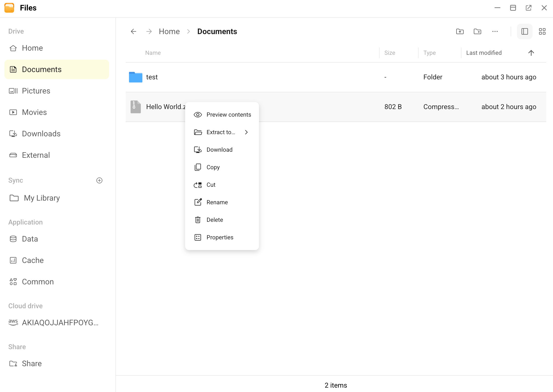Click the Compress... type cell
The image size is (553, 392).
pyautogui.click(x=441, y=107)
